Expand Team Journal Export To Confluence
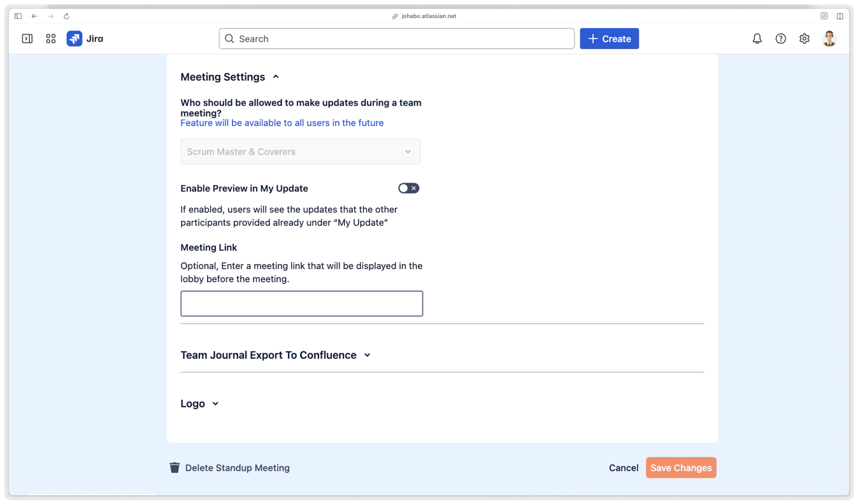This screenshot has width=858, height=504. (367, 355)
